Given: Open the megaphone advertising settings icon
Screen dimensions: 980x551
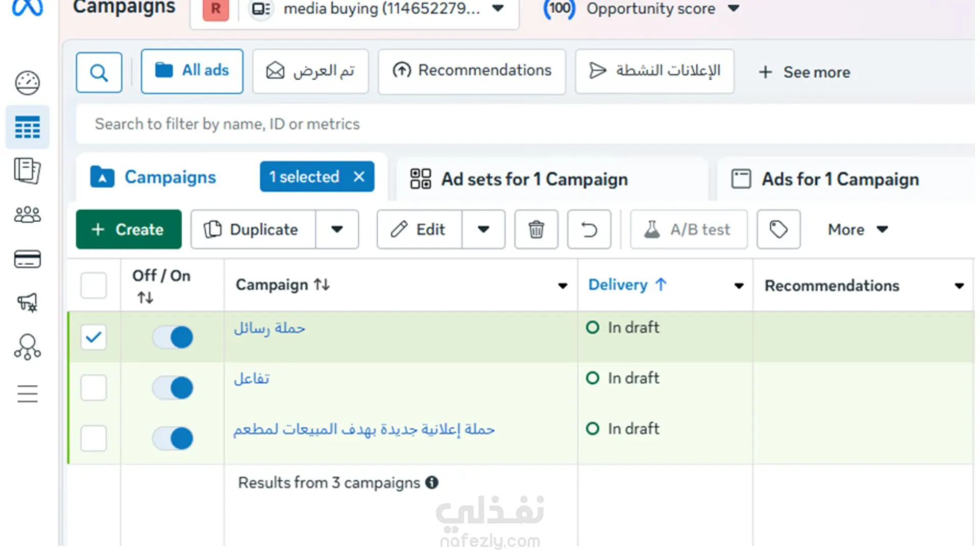Looking at the screenshot, I should [x=28, y=303].
